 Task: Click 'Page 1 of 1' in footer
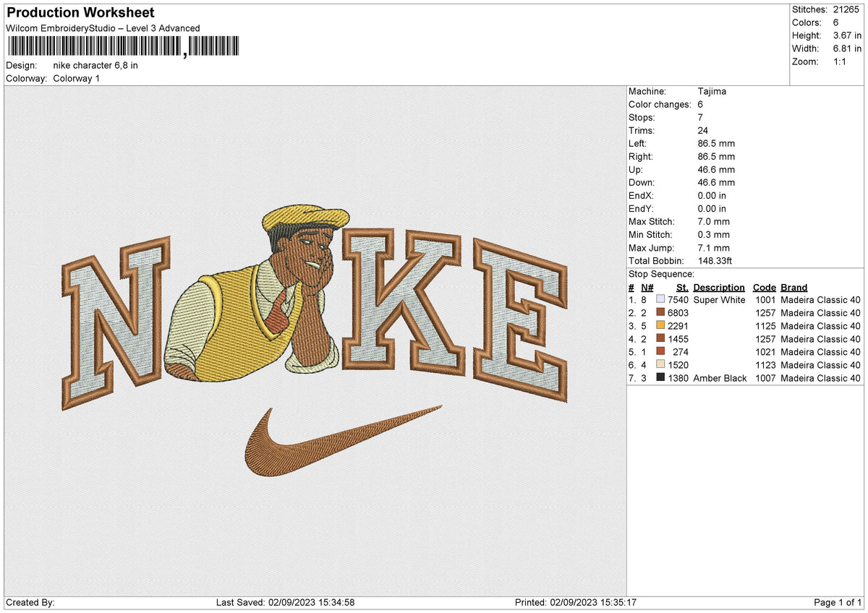tap(838, 602)
